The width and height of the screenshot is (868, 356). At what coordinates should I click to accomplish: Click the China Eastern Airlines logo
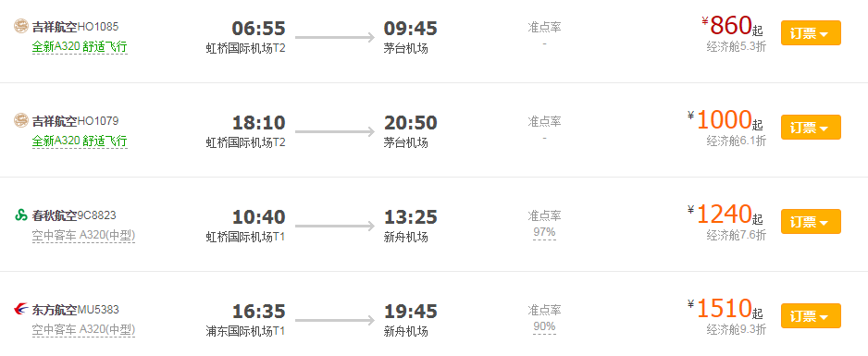click(x=21, y=309)
